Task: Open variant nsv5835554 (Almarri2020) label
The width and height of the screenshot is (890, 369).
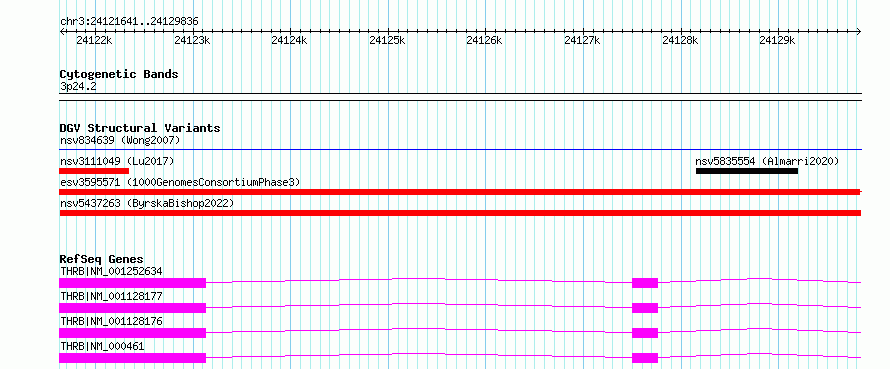Action: click(767, 161)
